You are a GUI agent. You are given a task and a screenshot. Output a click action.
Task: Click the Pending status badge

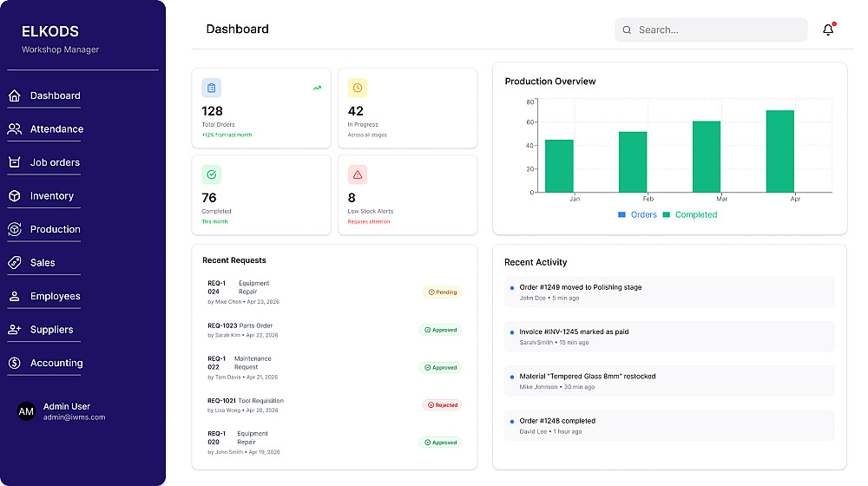[x=442, y=292]
